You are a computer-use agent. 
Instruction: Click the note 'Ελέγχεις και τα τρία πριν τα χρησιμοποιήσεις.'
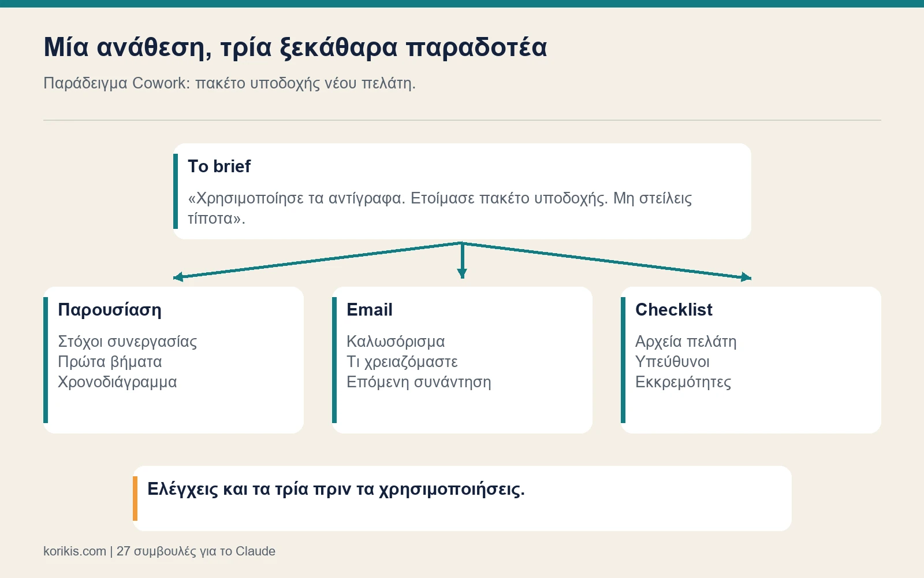[336, 490]
